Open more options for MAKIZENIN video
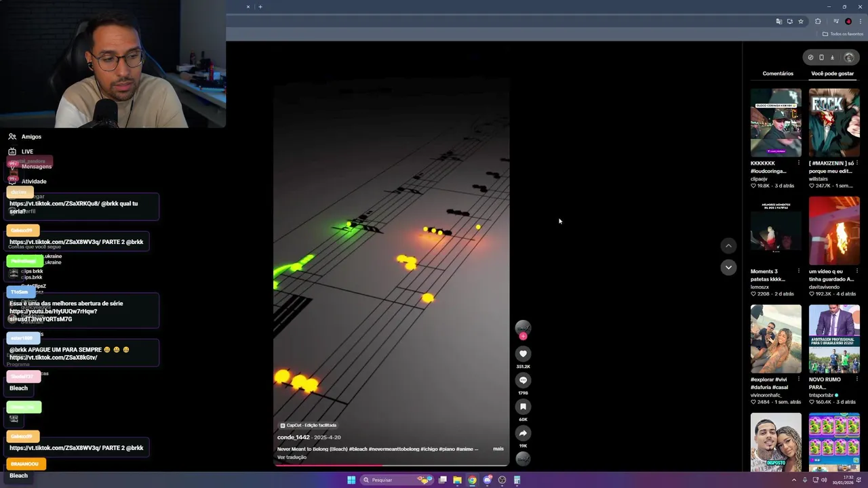This screenshot has height=488, width=868. click(857, 163)
